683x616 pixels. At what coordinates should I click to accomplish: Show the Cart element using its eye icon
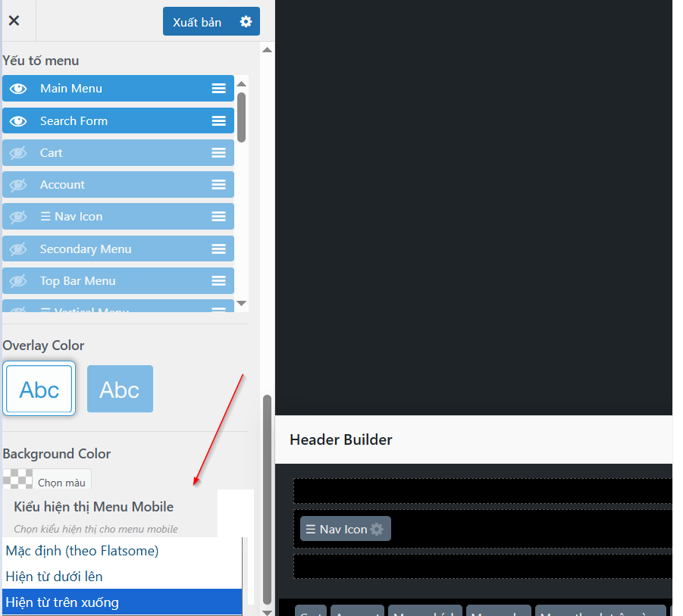pyautogui.click(x=18, y=153)
